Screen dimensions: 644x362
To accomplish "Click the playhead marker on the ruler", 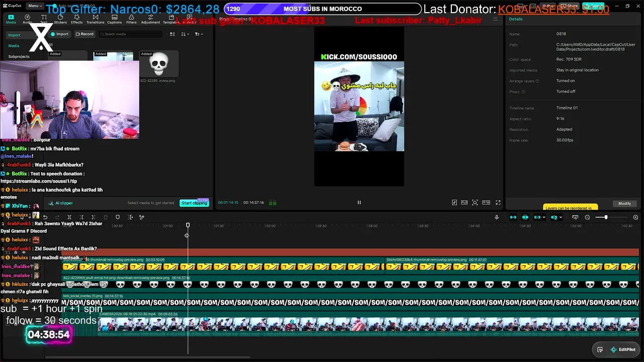I will coord(188,225).
